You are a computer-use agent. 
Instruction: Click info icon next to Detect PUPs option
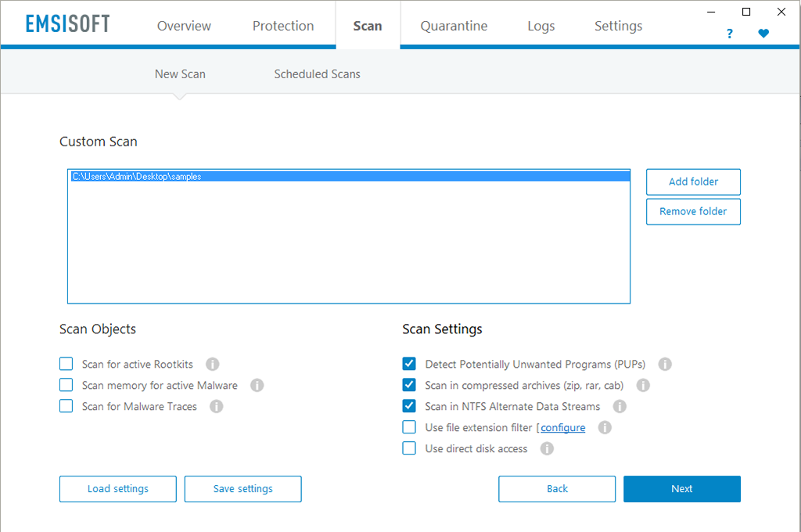(665, 364)
